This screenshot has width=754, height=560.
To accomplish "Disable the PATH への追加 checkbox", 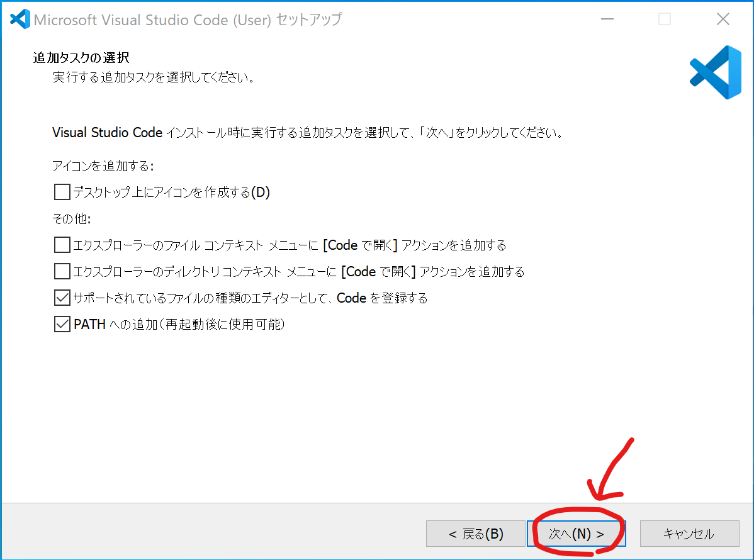I will 62,325.
